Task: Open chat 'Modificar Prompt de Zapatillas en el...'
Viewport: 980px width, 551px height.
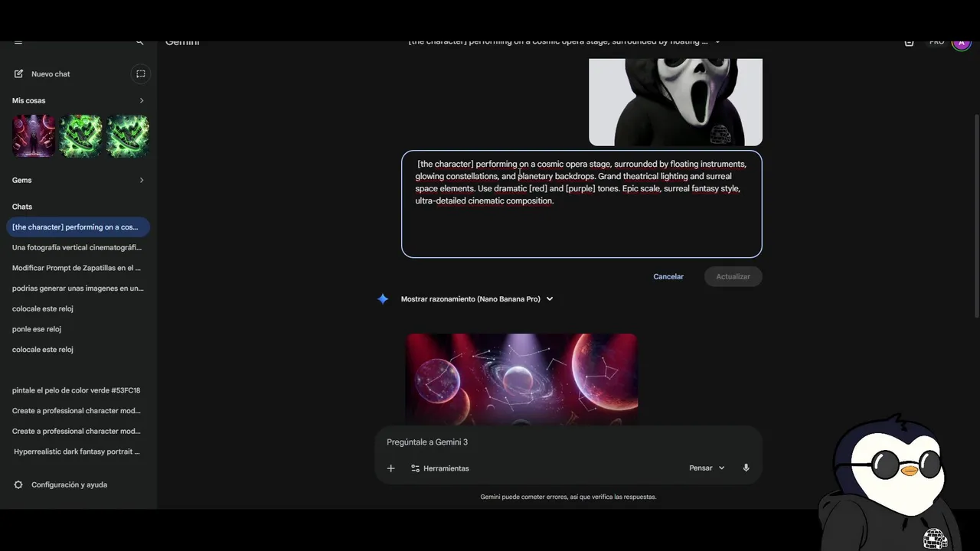Action: (x=78, y=268)
